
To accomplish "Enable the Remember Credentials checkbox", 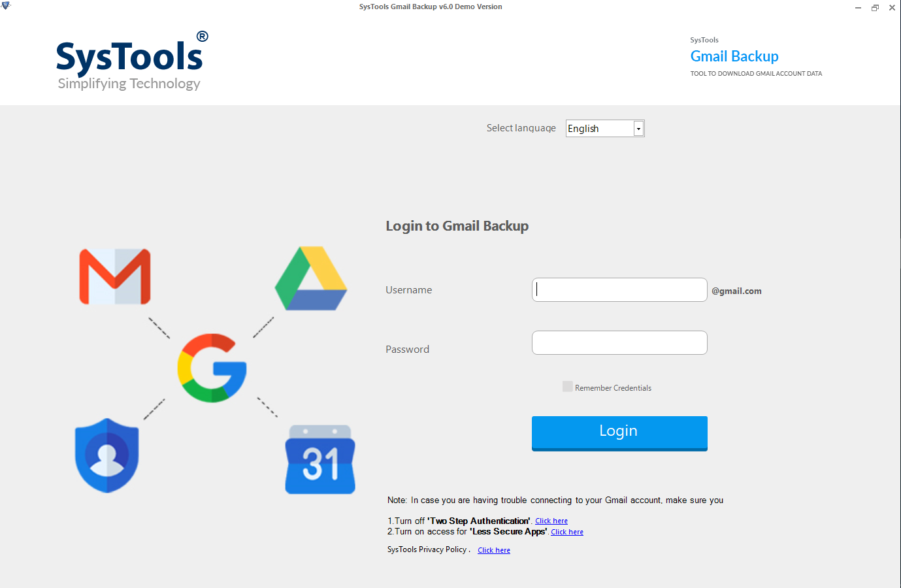I will (x=568, y=387).
